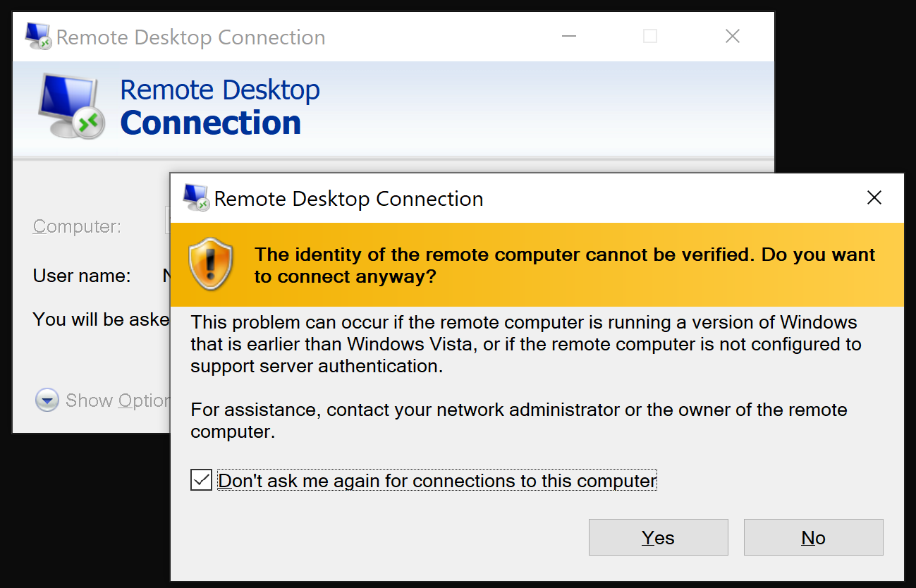Click the Computer field label
The width and height of the screenshot is (916, 588).
[77, 226]
